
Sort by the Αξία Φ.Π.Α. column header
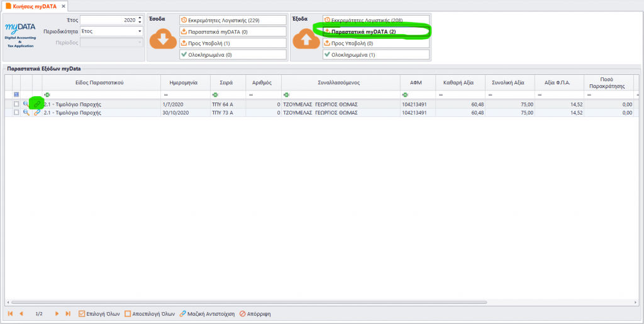[559, 82]
